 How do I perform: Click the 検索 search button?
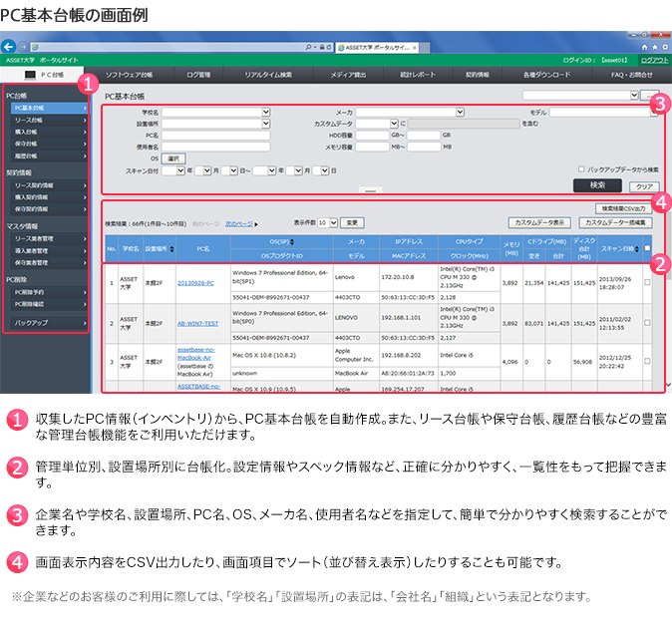597,185
